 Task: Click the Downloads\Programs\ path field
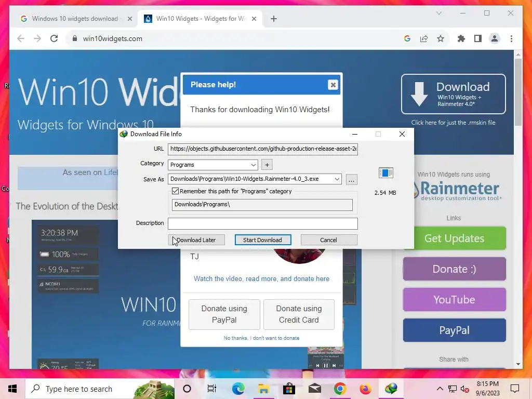(x=262, y=205)
